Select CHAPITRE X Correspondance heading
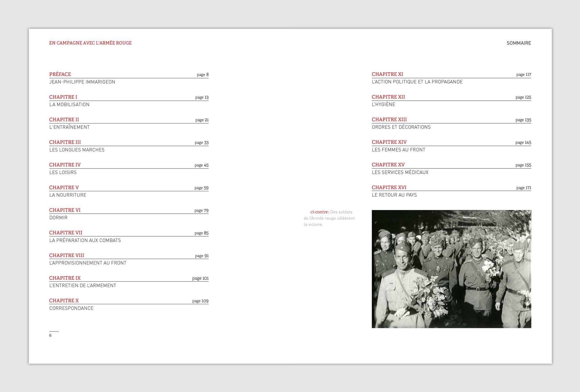This screenshot has width=580, height=392. pos(64,300)
